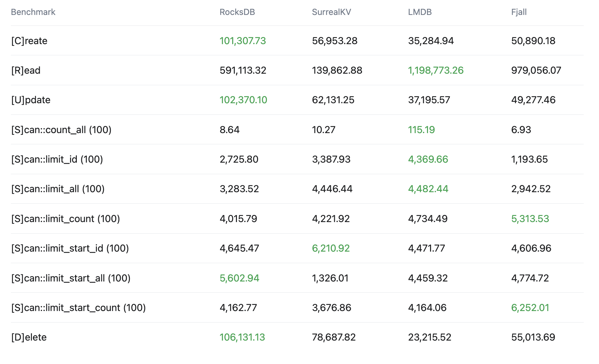This screenshot has width=599, height=364.
Task: Click the LMDB column header
Action: point(420,12)
